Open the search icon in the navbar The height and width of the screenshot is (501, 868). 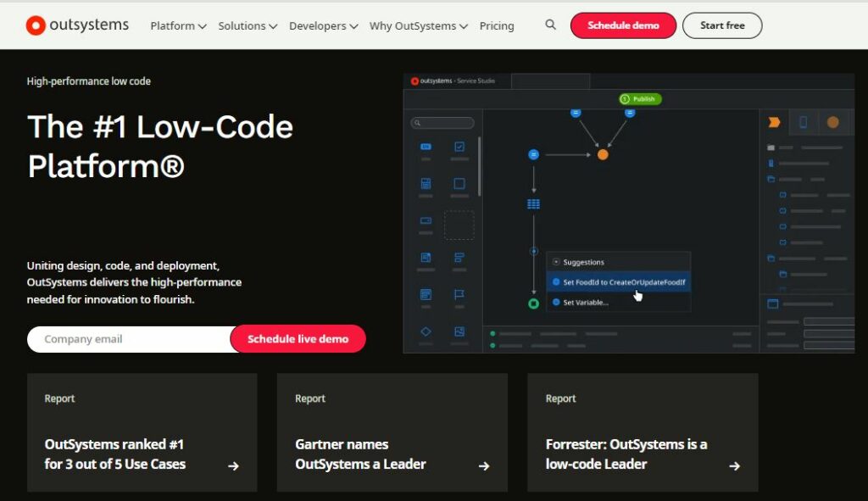coord(550,25)
